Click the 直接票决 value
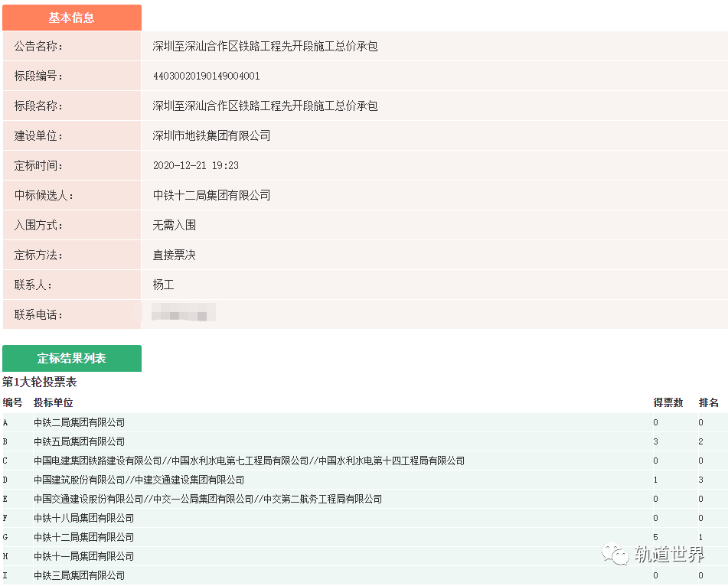728x586 pixels. click(x=175, y=256)
